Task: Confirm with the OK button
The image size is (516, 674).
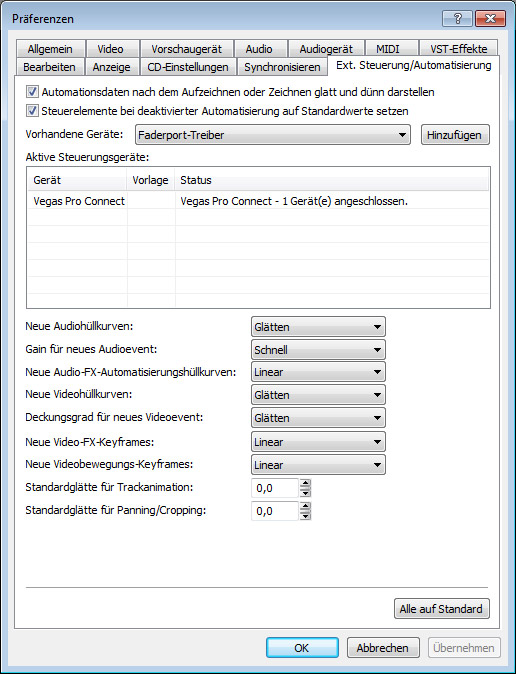Action: (x=302, y=648)
